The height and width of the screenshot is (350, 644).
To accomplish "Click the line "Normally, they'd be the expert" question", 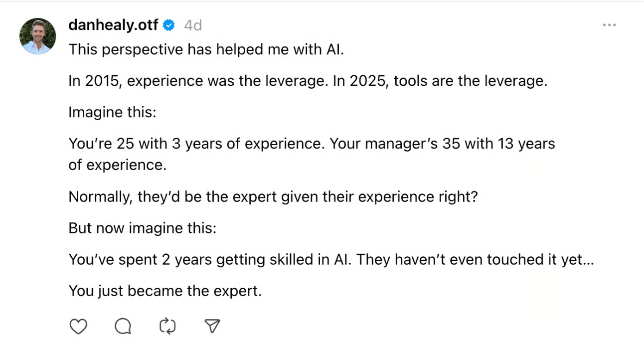I will pos(273,197).
